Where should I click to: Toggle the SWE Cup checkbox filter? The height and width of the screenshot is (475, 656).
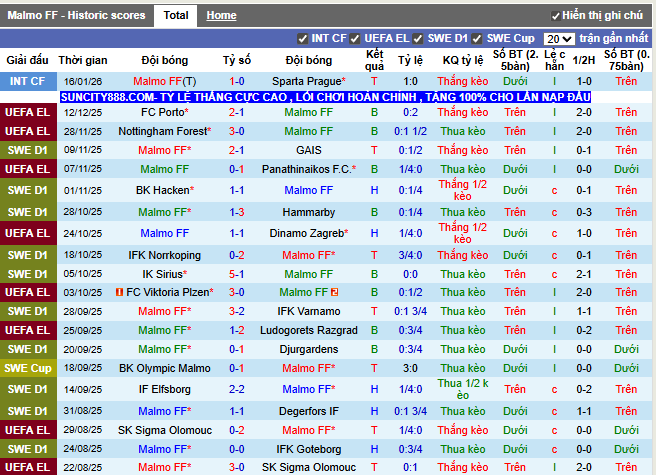477,39
